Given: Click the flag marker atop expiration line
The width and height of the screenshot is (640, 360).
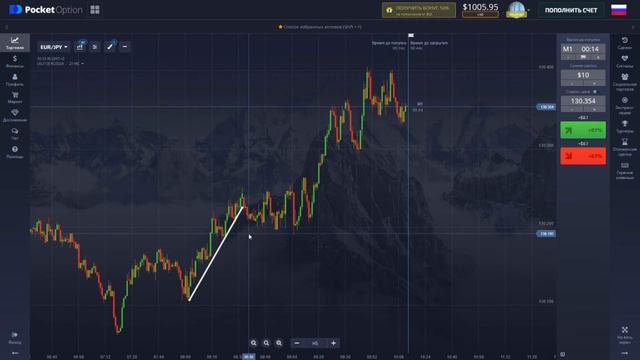Looking at the screenshot, I should [x=411, y=36].
